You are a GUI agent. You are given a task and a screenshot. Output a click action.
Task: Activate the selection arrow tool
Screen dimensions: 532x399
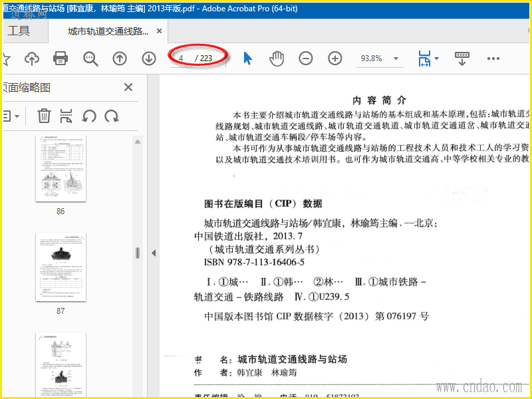tap(247, 59)
